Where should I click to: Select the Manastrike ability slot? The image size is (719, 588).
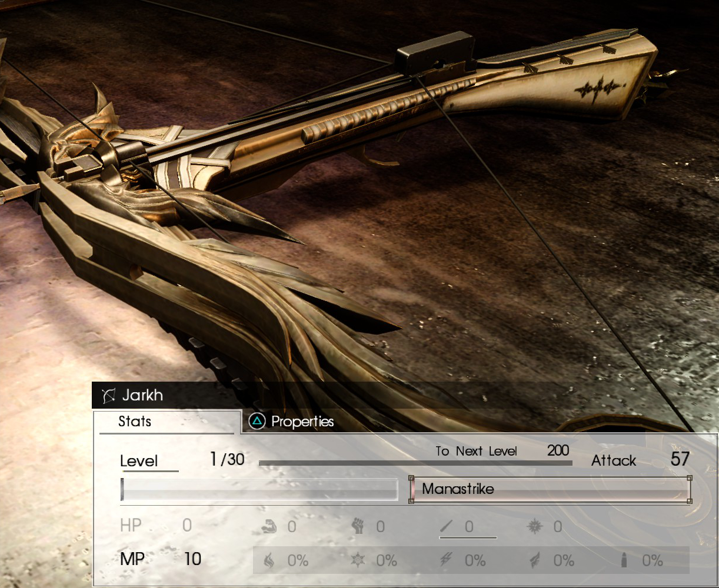pyautogui.click(x=550, y=489)
